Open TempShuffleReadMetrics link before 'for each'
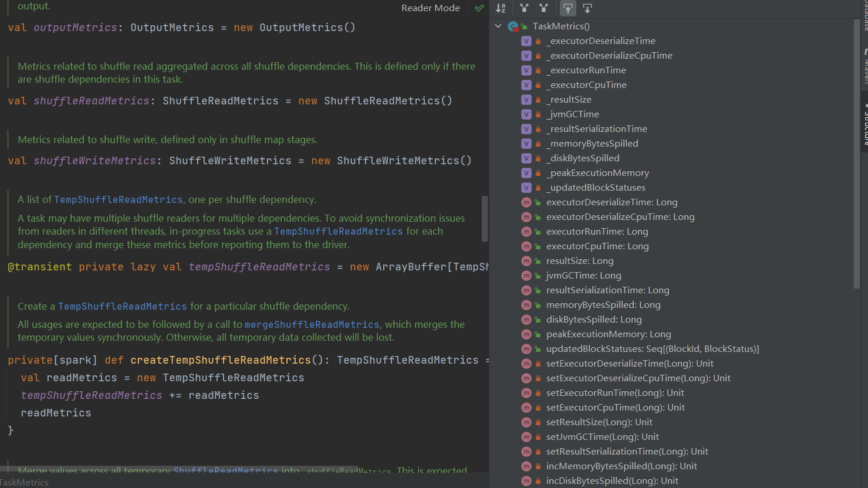868x488 pixels. pos(339,232)
